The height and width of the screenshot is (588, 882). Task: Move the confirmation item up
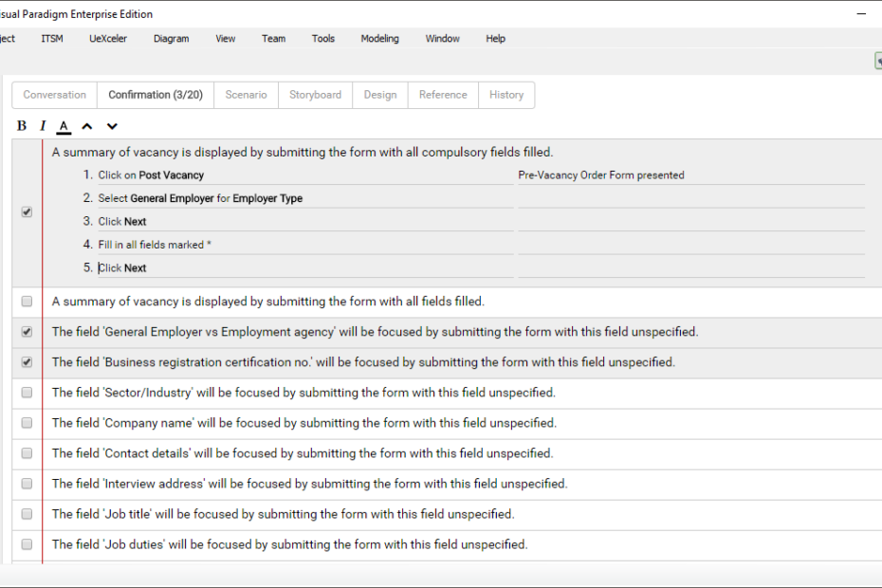[87, 126]
